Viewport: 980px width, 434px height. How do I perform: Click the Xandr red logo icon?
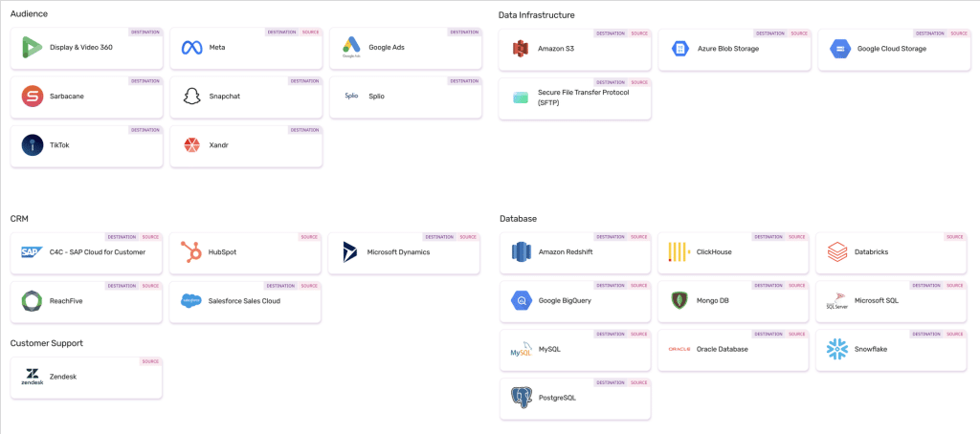pos(191,145)
